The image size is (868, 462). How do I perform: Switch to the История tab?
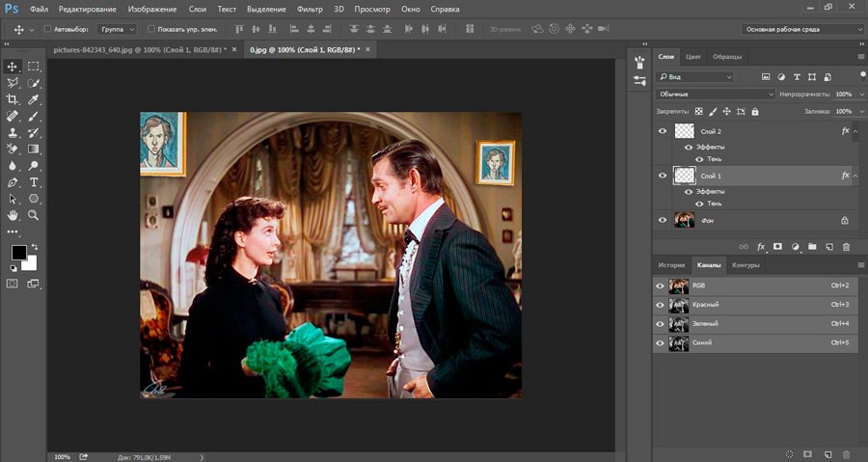tap(671, 265)
